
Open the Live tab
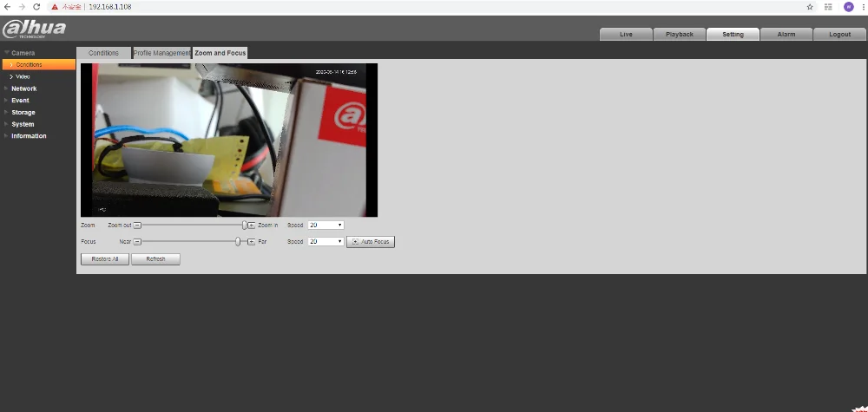click(x=626, y=35)
